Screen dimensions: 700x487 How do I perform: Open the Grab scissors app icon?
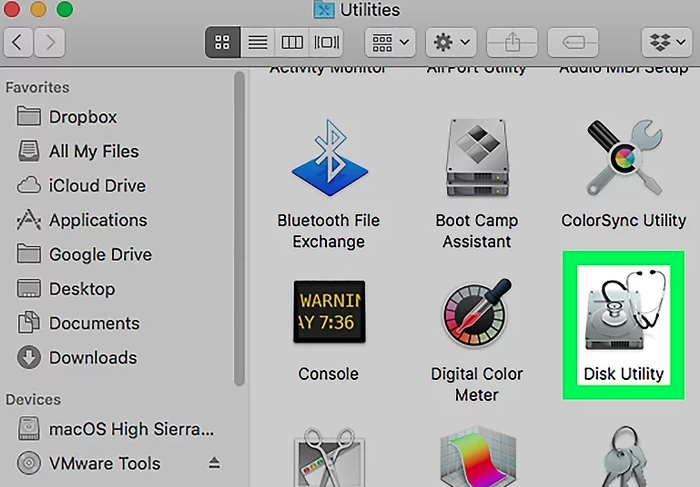tap(329, 457)
